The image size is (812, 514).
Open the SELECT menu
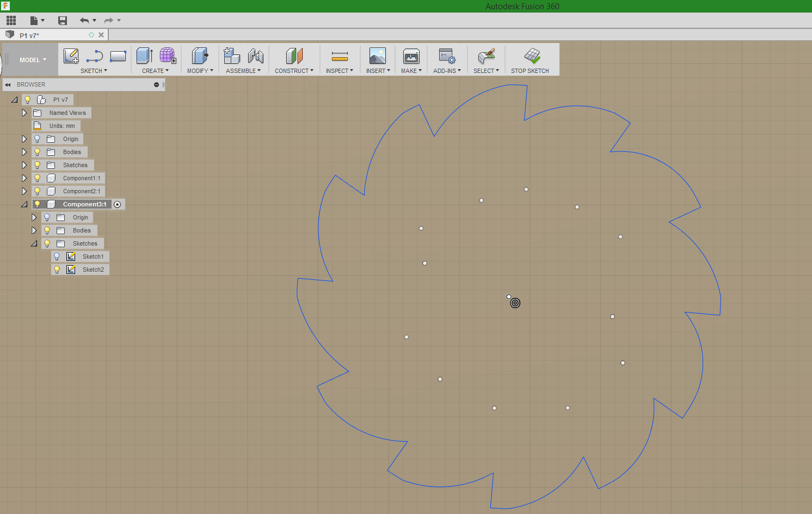pos(486,71)
